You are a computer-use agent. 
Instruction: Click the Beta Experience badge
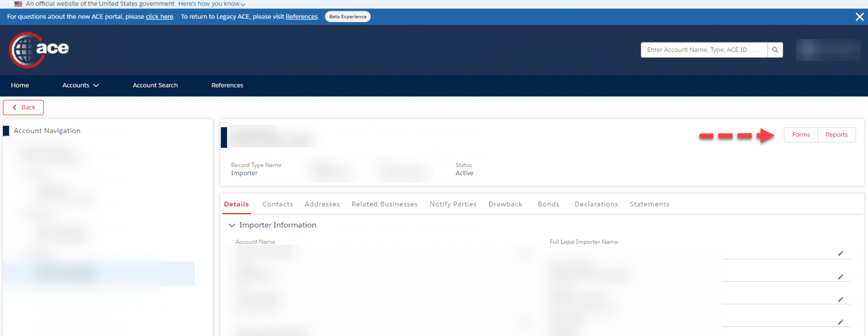(348, 17)
